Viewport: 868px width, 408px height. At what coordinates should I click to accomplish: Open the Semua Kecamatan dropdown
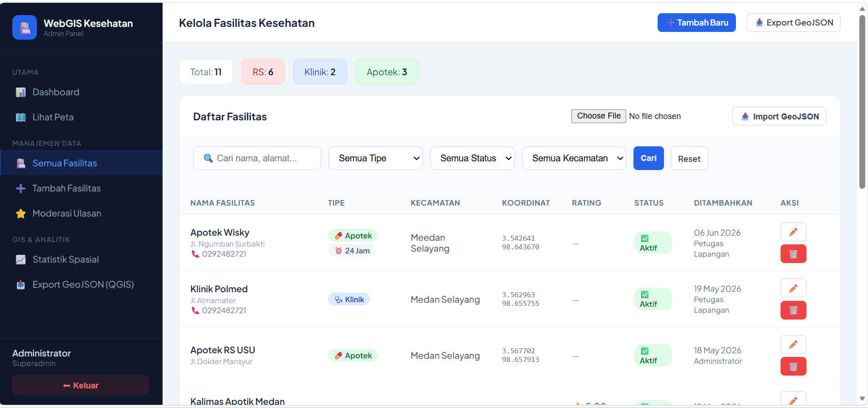pos(574,158)
